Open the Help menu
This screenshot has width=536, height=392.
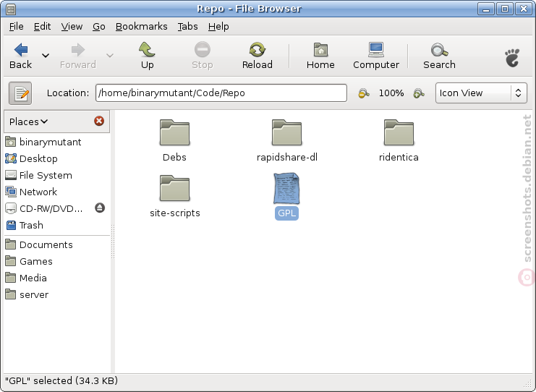pyautogui.click(x=218, y=26)
